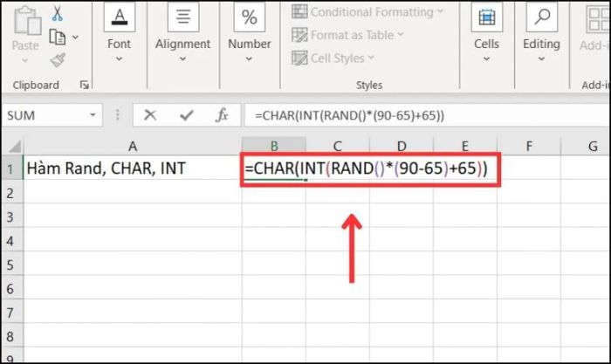The image size is (611, 364).
Task: Click the Copy icon
Action: click(x=58, y=37)
